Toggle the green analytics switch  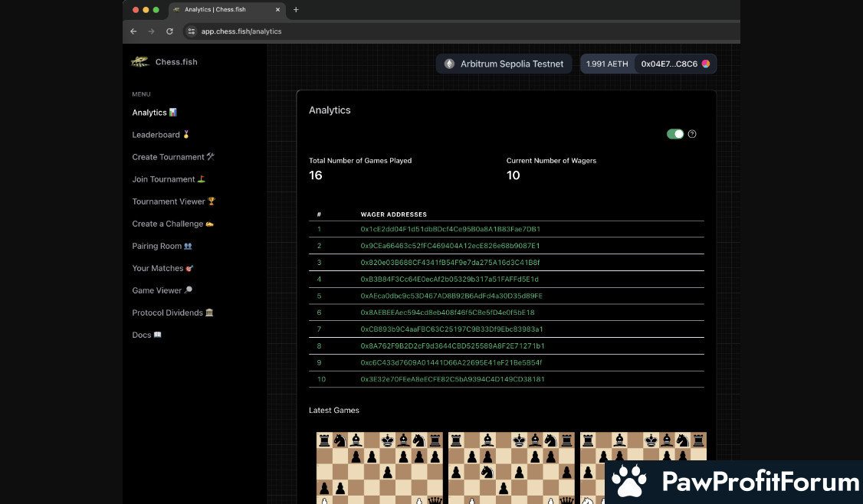[675, 134]
